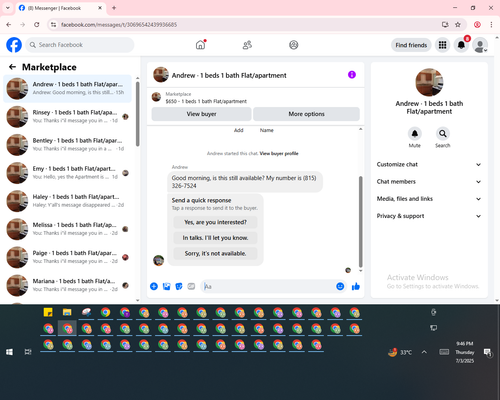Image resolution: width=500 pixels, height=400 pixels.
Task: Bookmark this page with the star icon
Action: [x=458, y=25]
